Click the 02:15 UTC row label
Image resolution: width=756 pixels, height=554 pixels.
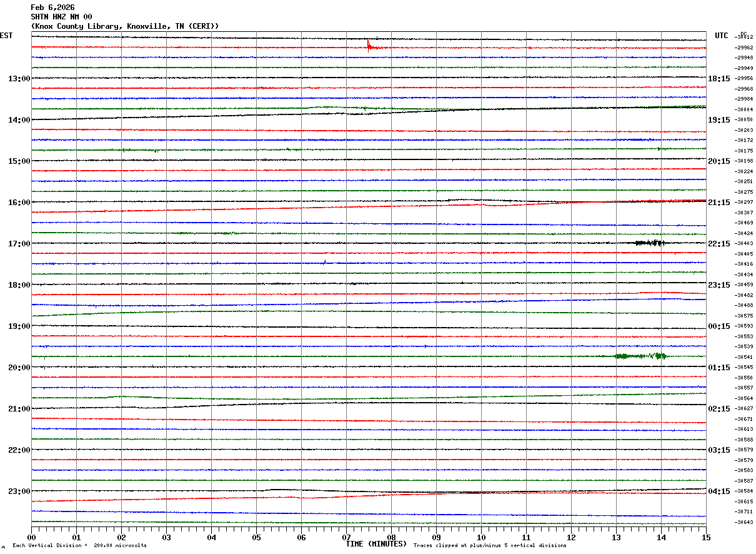tap(719, 409)
